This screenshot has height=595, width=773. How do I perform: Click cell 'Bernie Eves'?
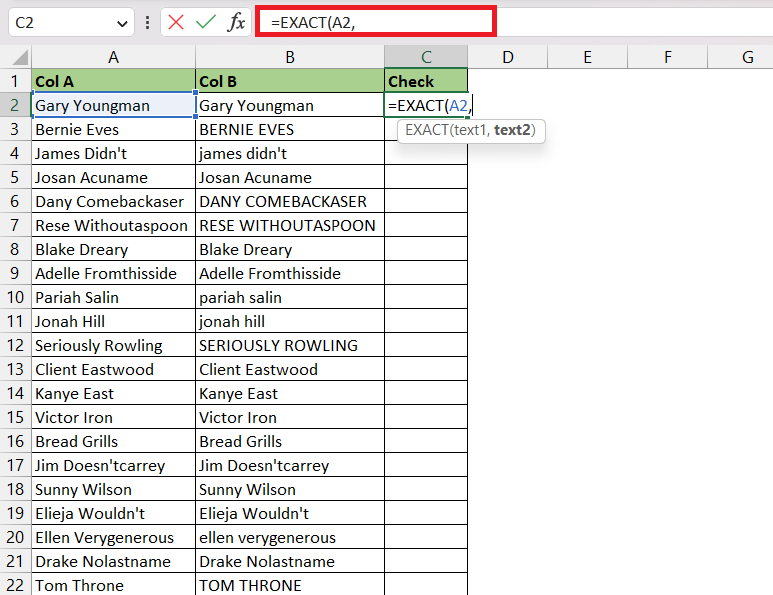pos(113,129)
